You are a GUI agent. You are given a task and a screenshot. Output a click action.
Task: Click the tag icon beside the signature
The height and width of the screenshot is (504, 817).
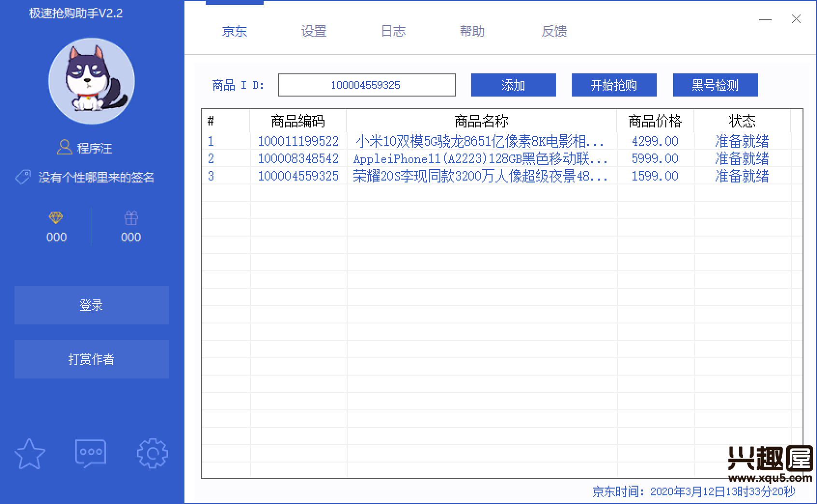coord(23,177)
